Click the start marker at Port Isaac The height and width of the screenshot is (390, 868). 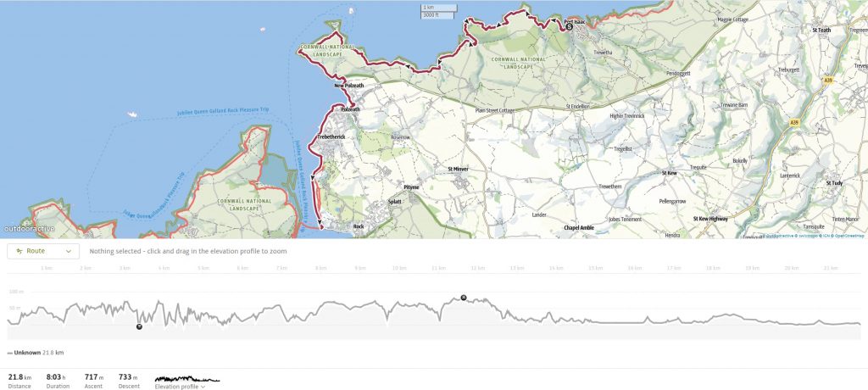[569, 27]
